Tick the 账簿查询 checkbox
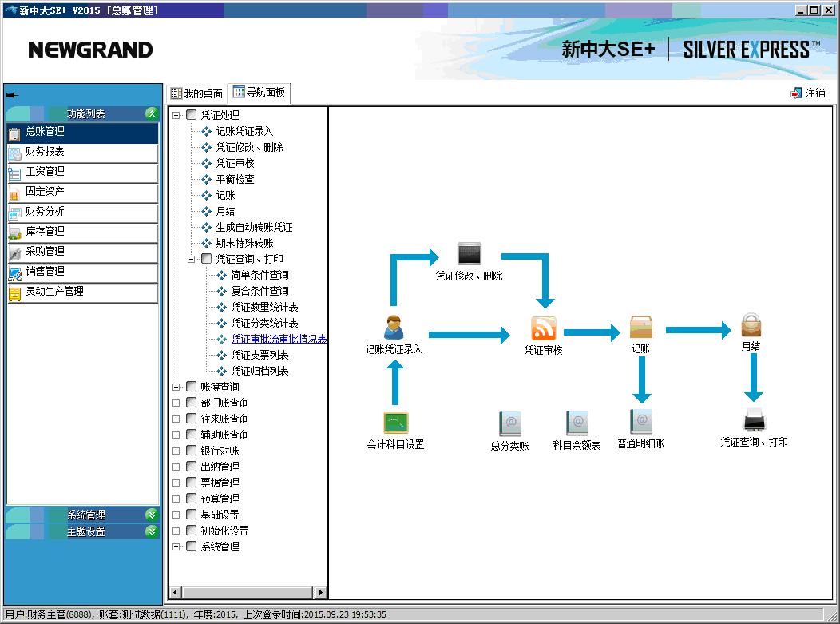Viewport: 840px width, 624px height. (x=192, y=387)
